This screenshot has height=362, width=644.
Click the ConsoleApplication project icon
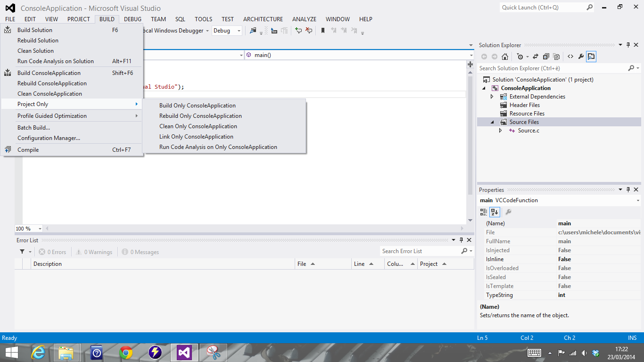click(495, 88)
